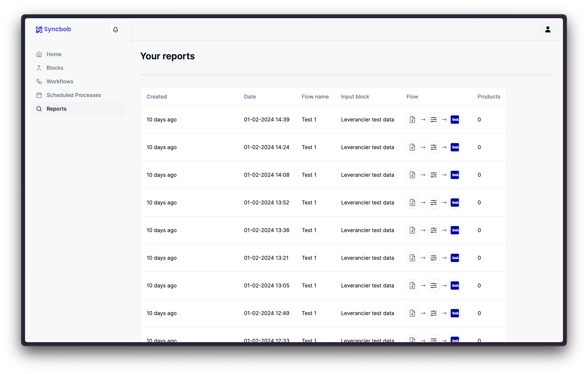Click Excel file icon in 13:21 row
Viewport: 588px width, 374px height.
[412, 258]
